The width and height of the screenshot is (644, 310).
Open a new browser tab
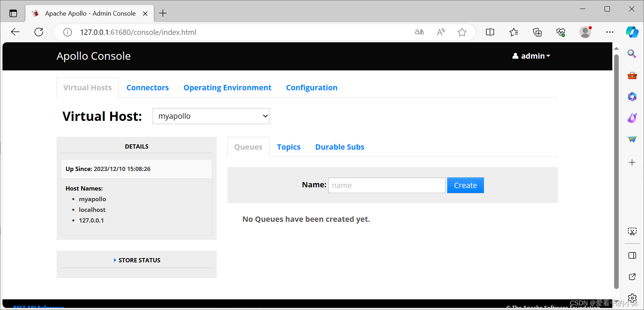click(163, 13)
